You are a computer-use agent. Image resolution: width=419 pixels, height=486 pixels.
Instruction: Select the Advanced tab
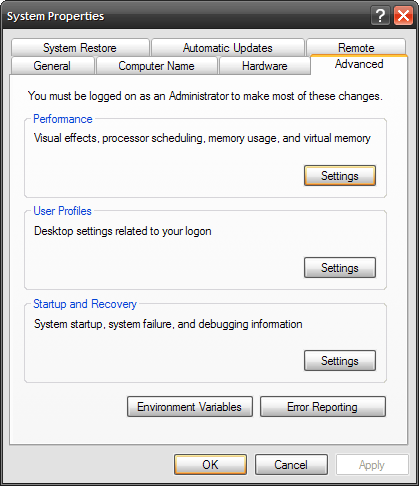(x=359, y=64)
